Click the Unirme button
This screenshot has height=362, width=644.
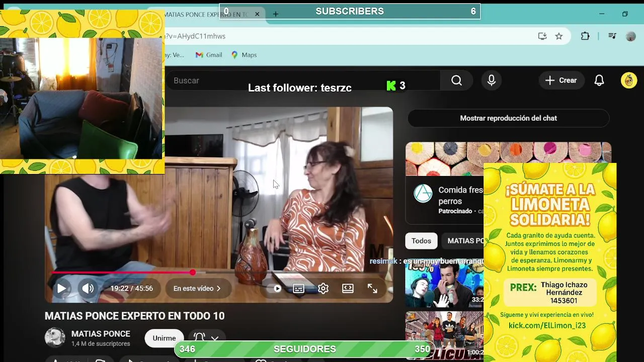[x=164, y=338]
